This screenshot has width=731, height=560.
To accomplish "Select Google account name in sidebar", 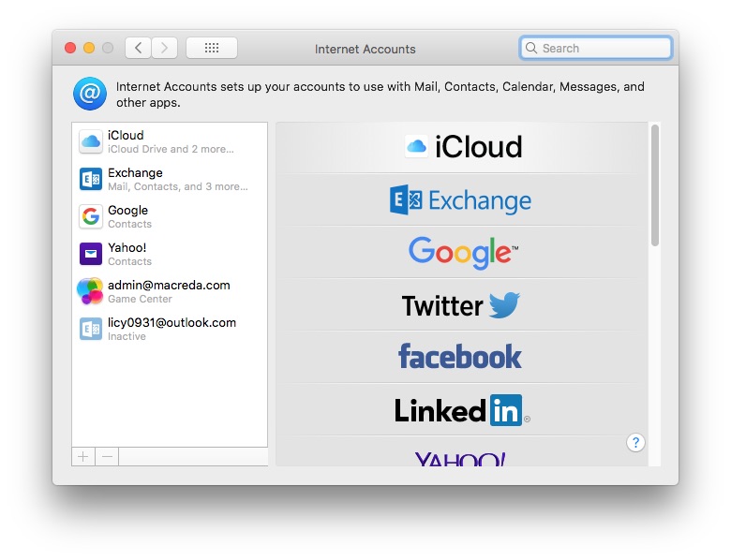I will pos(127,211).
